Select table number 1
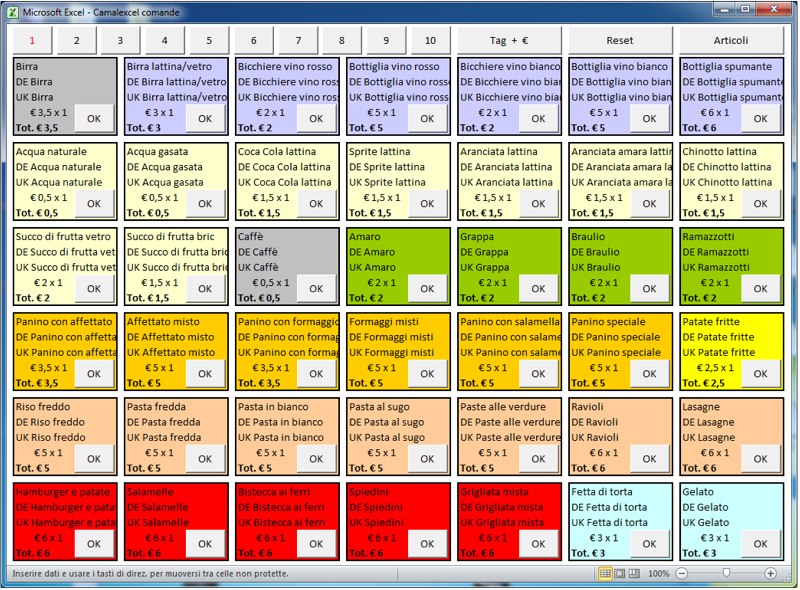800x590 pixels. (32, 40)
